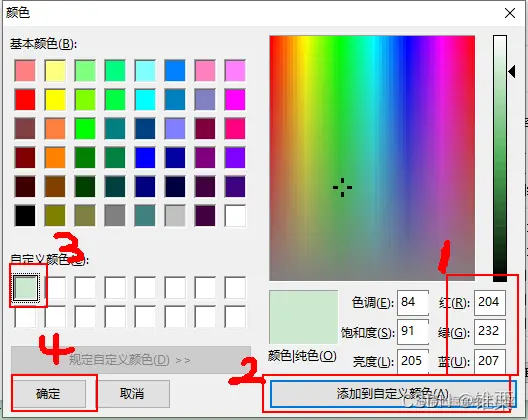
Task: Select the pale yellow basic color swatch
Action: [55, 70]
